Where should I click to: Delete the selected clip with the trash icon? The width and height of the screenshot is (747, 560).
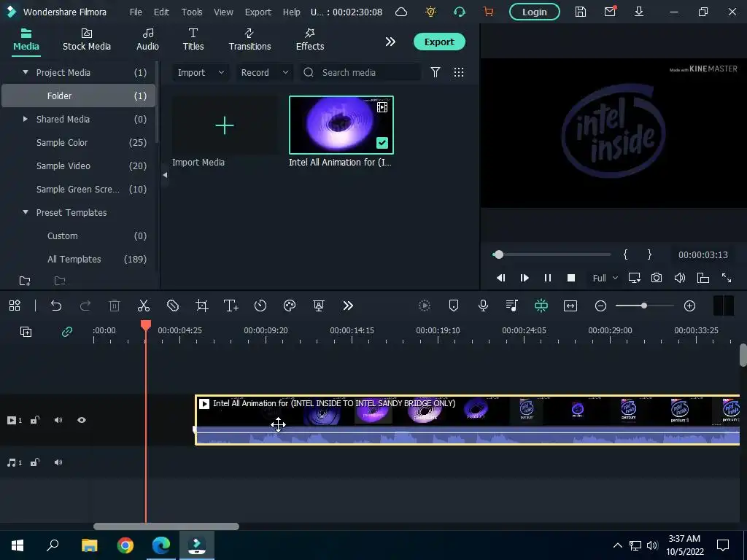click(115, 306)
